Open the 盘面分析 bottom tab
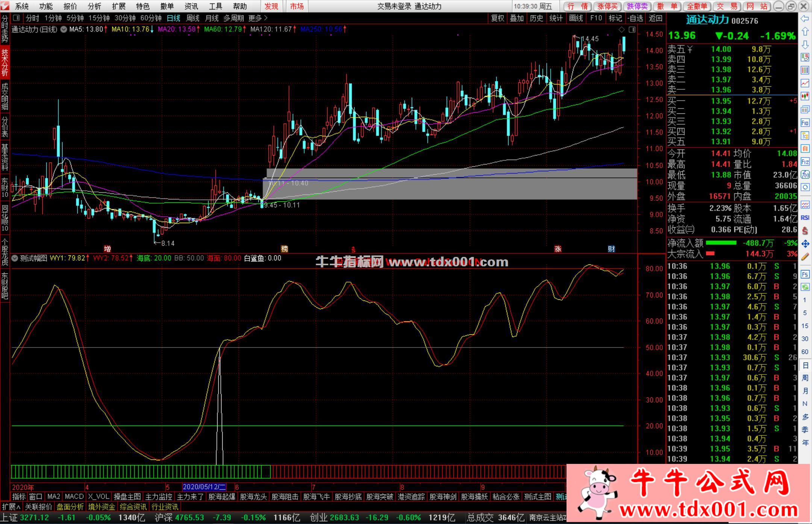 (70, 507)
